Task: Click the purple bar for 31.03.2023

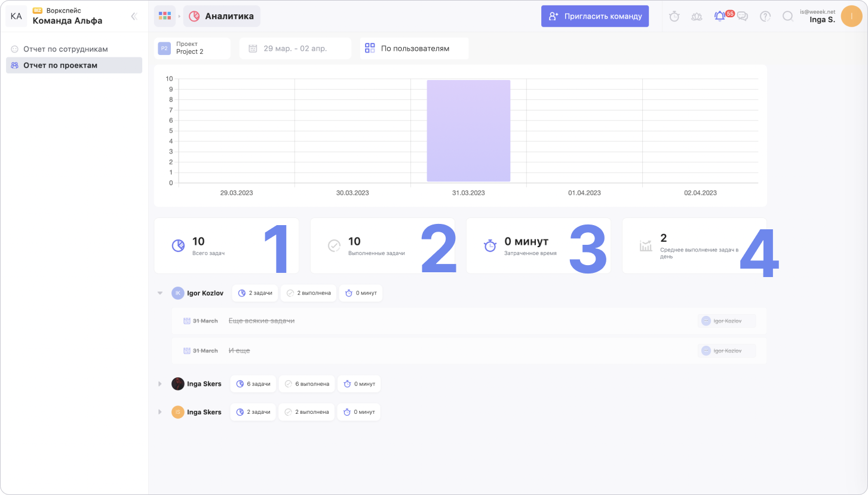Action: (x=468, y=131)
